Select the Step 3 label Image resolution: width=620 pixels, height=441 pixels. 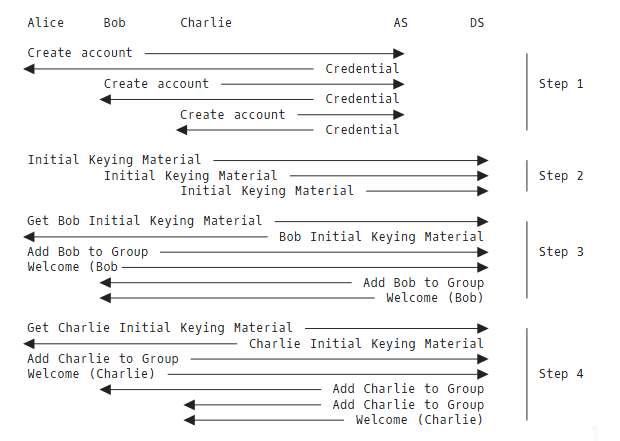point(561,252)
